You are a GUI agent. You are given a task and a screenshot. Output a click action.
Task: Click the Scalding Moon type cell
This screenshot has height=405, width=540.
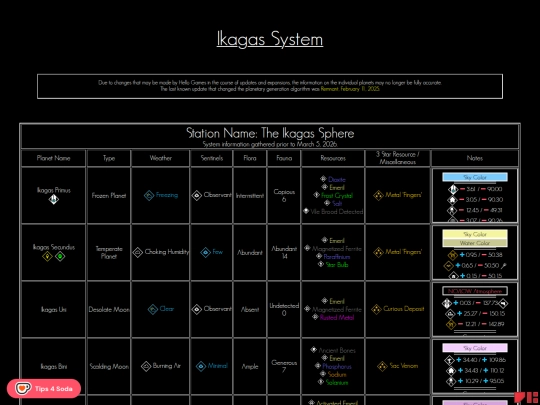[109, 366]
